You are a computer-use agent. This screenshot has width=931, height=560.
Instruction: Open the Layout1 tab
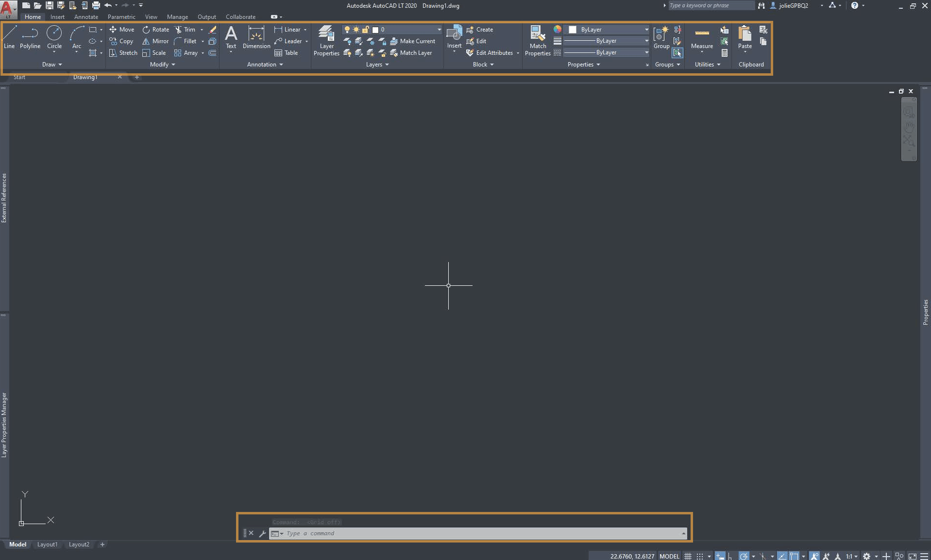pos(47,544)
